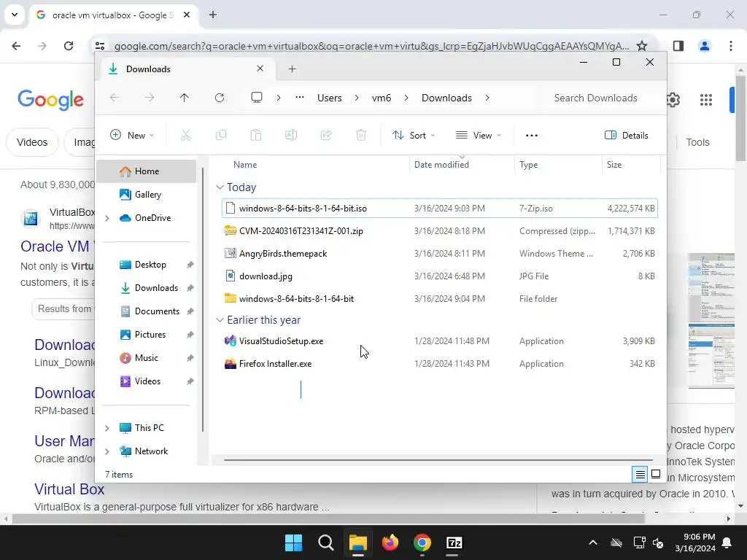Image resolution: width=747 pixels, height=560 pixels.
Task: Select download.jpg file
Action: pos(439,276)
